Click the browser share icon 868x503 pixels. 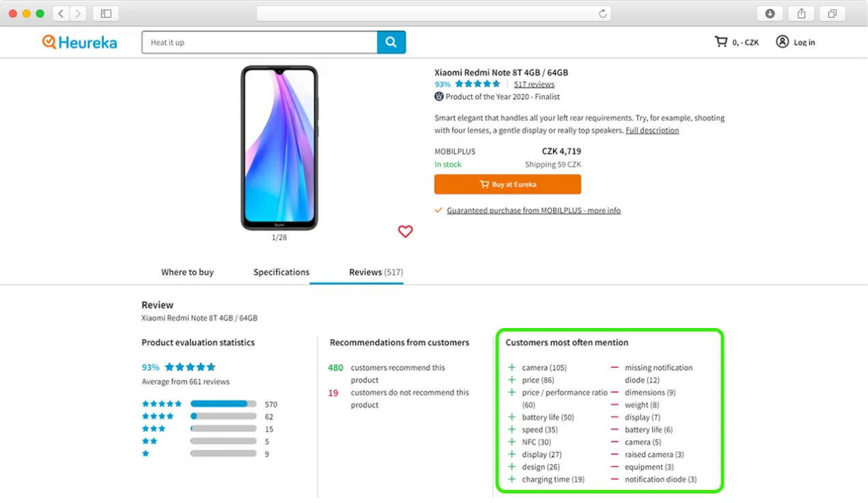[x=800, y=13]
